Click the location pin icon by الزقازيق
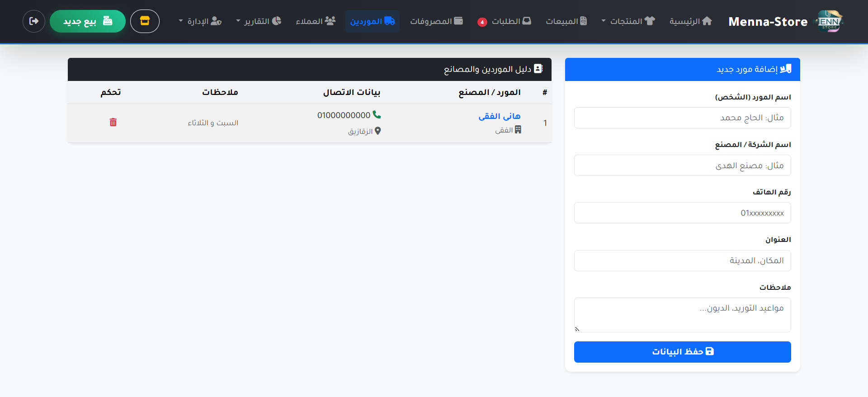 point(377,131)
